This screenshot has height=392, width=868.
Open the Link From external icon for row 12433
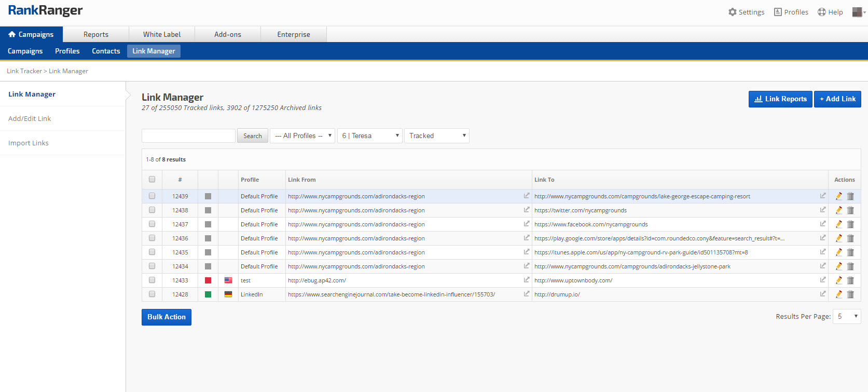pos(526,280)
